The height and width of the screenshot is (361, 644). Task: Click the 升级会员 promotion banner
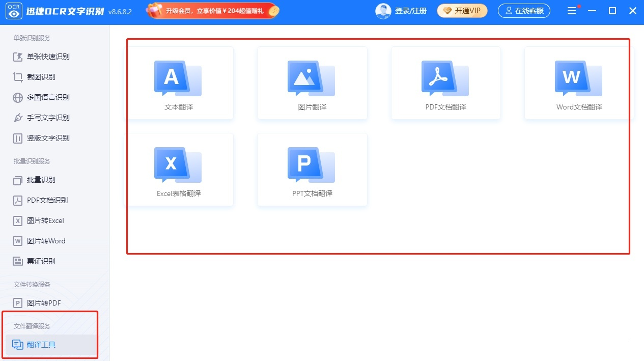tap(213, 11)
